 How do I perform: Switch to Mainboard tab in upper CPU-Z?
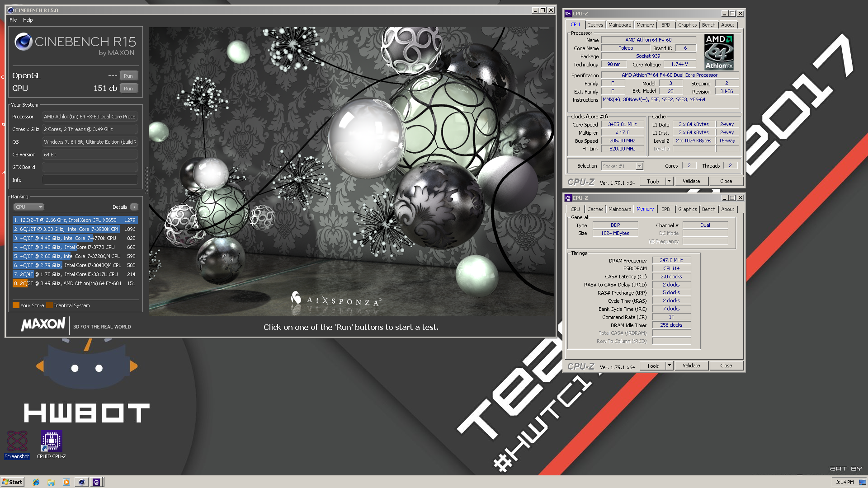[x=619, y=25]
